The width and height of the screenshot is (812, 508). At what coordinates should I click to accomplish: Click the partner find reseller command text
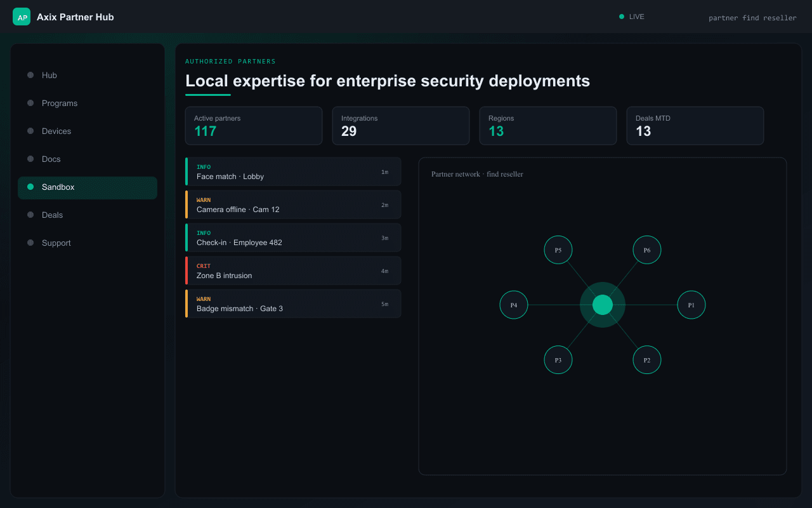[x=752, y=18]
